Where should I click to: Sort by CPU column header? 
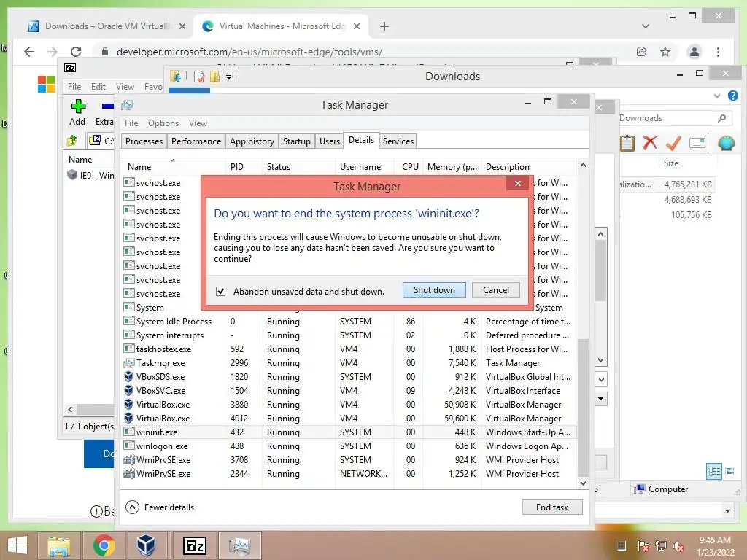pyautogui.click(x=409, y=167)
